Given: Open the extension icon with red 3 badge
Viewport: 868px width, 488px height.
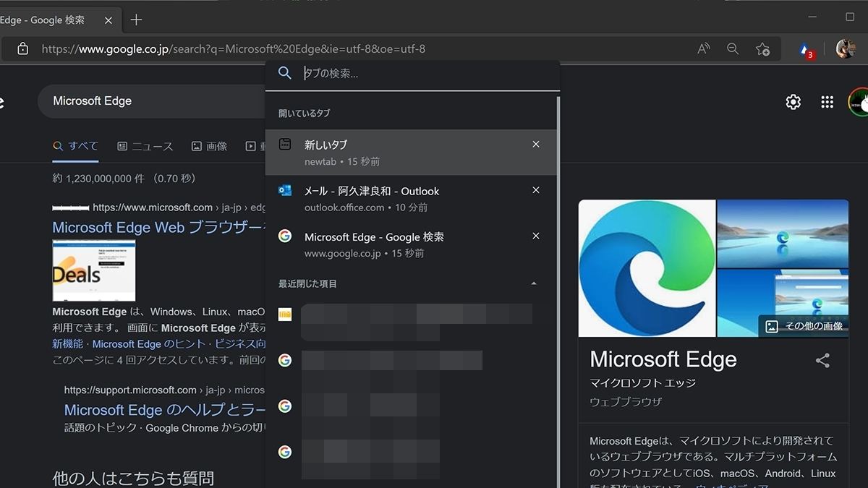Looking at the screenshot, I should pos(806,50).
